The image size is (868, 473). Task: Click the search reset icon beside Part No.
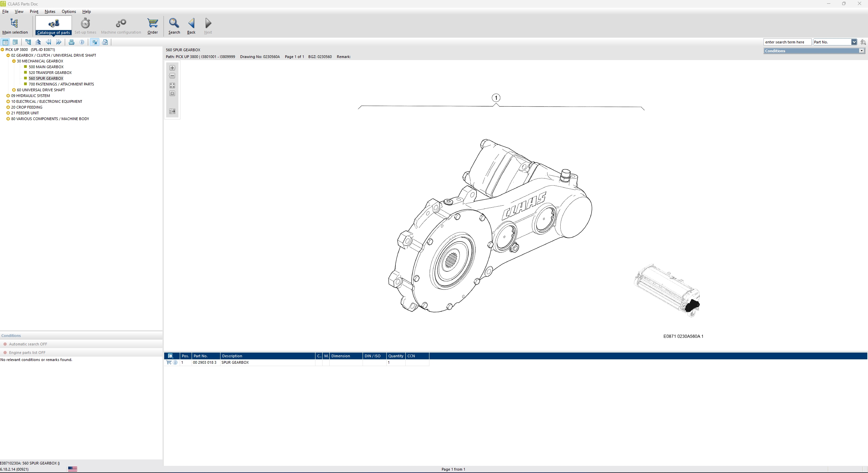[863, 42]
